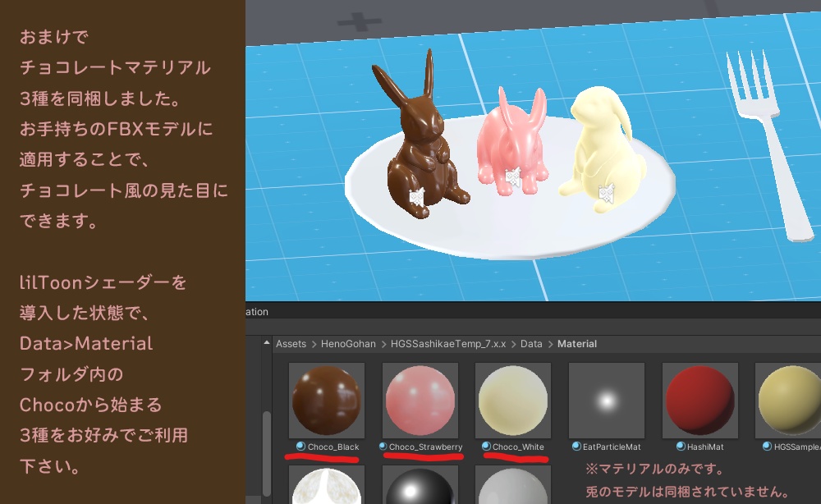This screenshot has width=821, height=504.
Task: Select the HashiMat red sphere preview
Action: click(699, 401)
